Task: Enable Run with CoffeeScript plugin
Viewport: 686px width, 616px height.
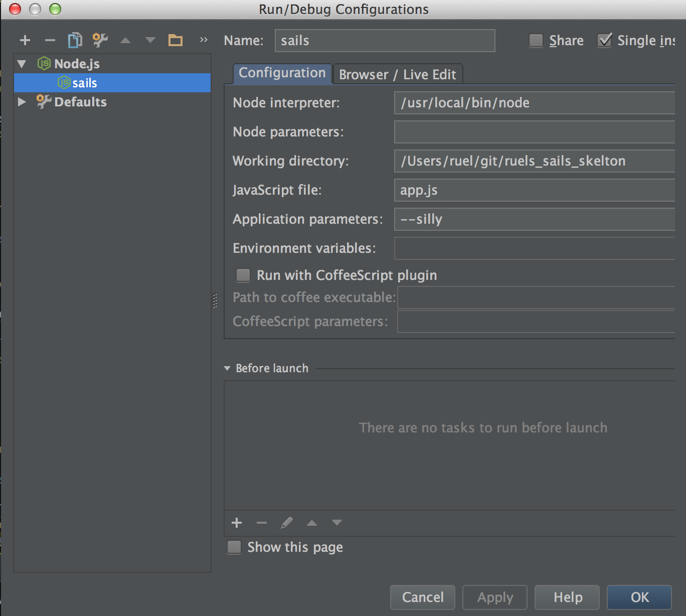Action: tap(243, 275)
